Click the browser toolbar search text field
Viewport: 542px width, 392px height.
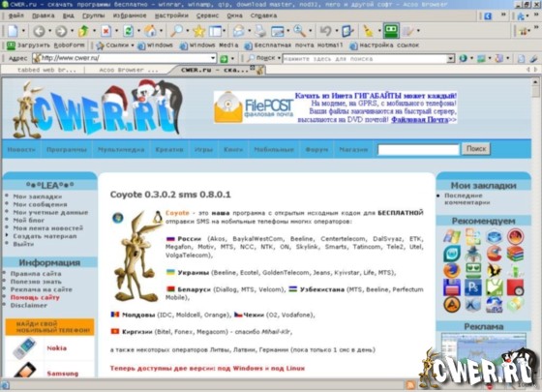(x=365, y=59)
